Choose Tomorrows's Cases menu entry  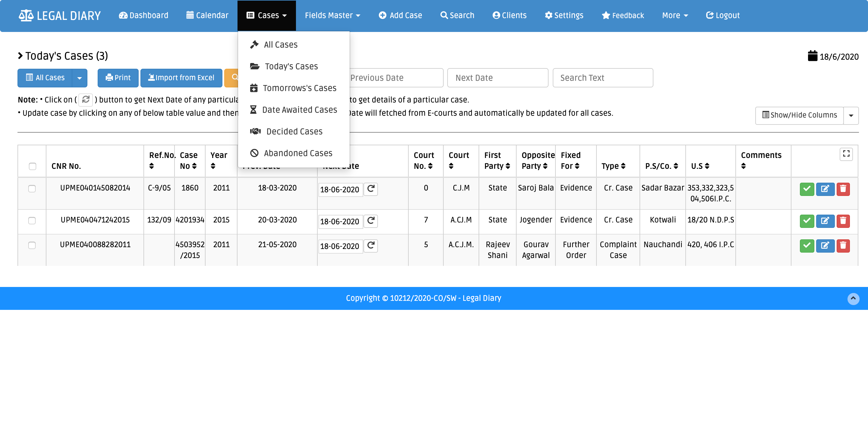pyautogui.click(x=294, y=88)
